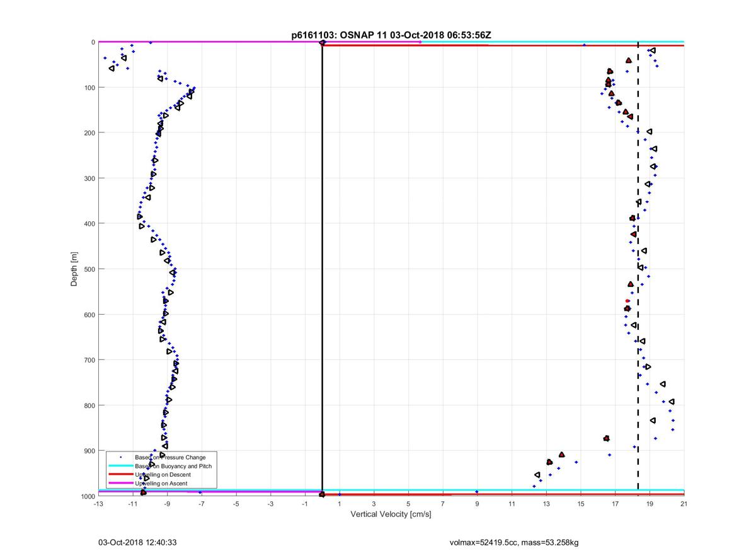Click legend entry 'Upwelling on Descent'
Viewport: 756px width, 558px height.
tap(163, 475)
